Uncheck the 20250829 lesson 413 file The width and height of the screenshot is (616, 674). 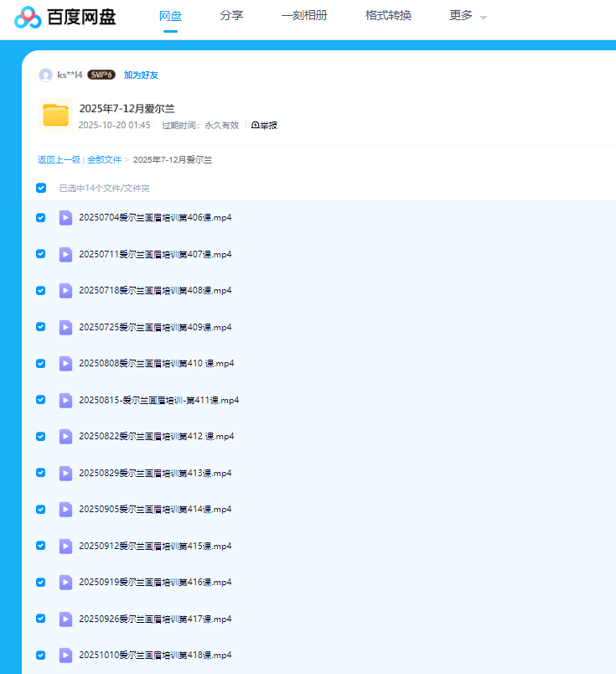41,473
